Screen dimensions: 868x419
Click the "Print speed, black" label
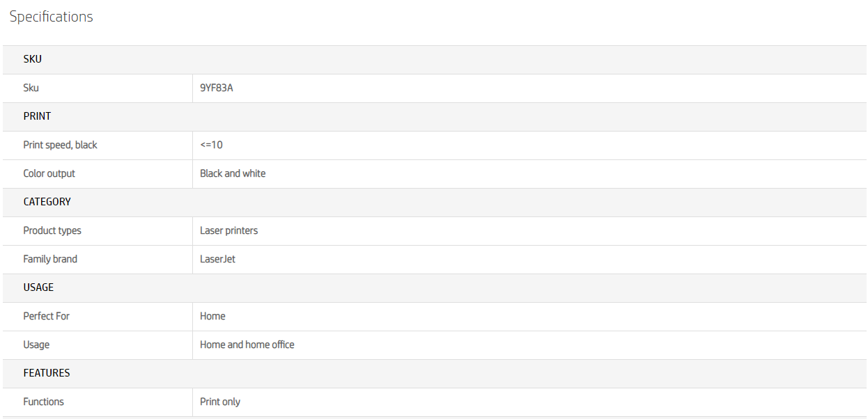[x=60, y=145]
